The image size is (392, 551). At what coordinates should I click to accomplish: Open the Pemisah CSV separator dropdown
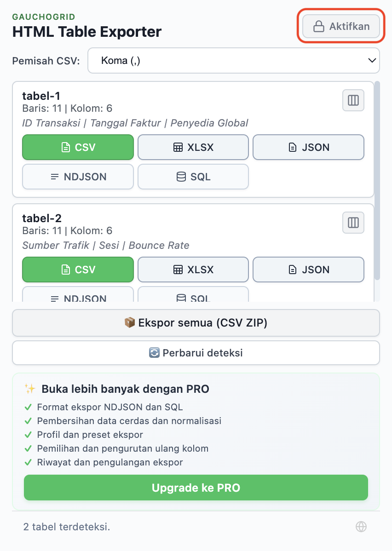(234, 60)
